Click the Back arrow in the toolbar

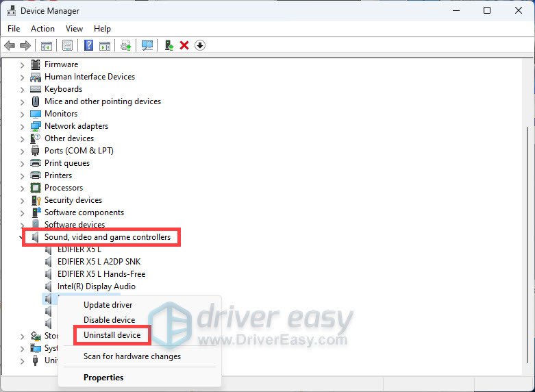pos(10,45)
